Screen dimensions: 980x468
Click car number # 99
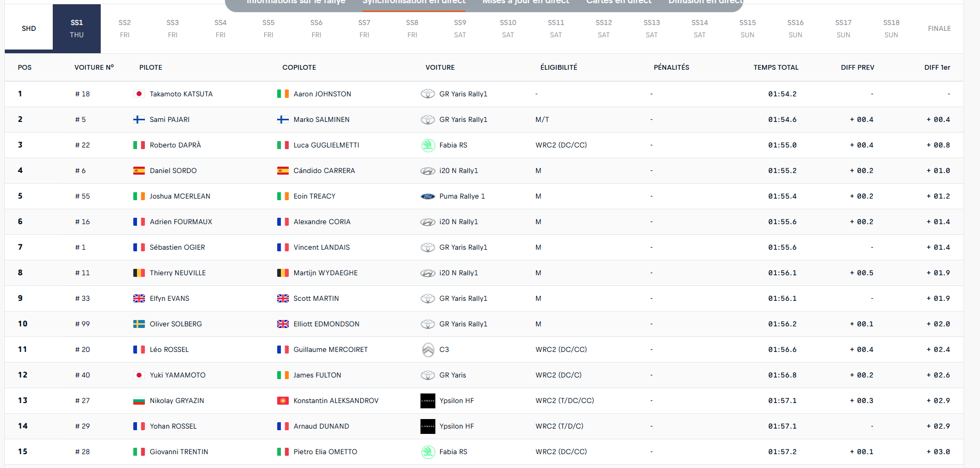click(x=83, y=324)
